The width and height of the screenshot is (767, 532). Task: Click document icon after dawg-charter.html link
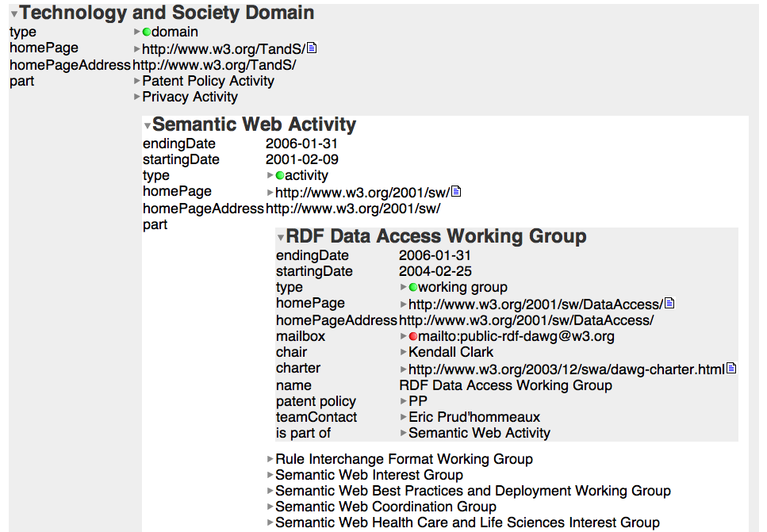pyautogui.click(x=731, y=369)
